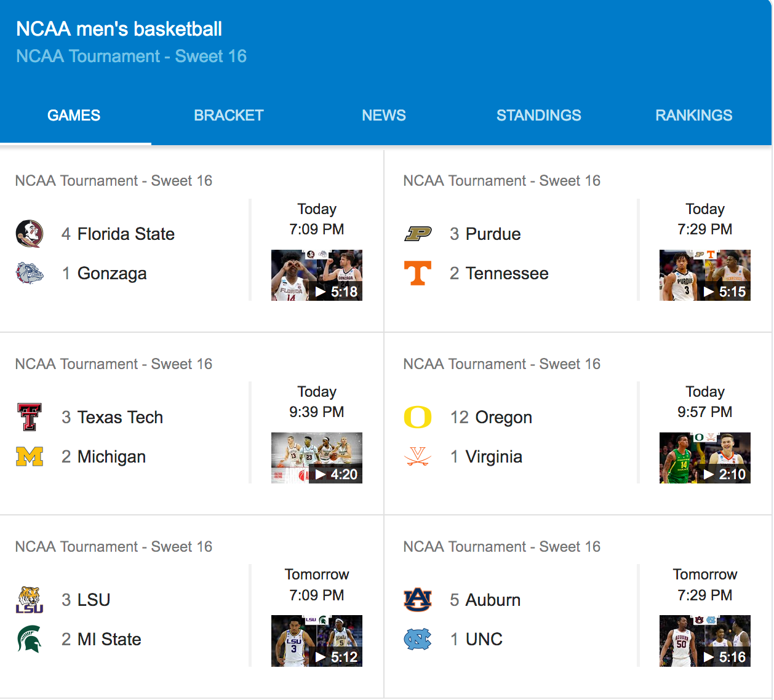The image size is (774, 700).
Task: Select the LSU team name
Action: (94, 600)
